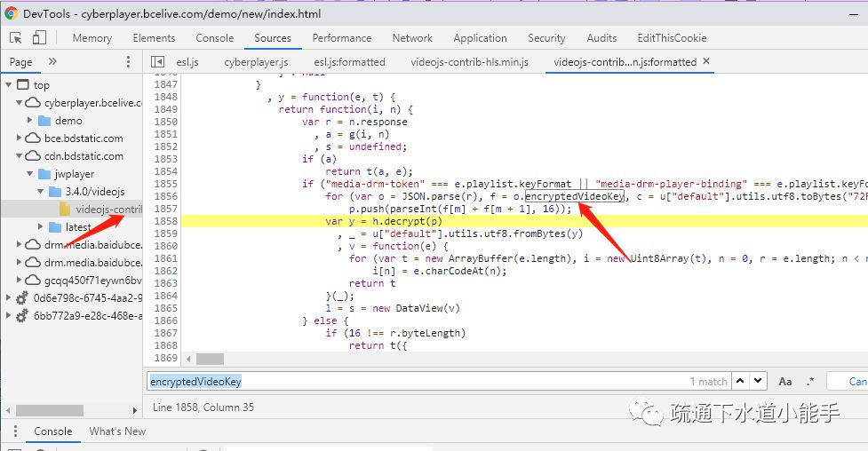Expand the latest folder
Viewport: 868px width, 451px height.
40,227
